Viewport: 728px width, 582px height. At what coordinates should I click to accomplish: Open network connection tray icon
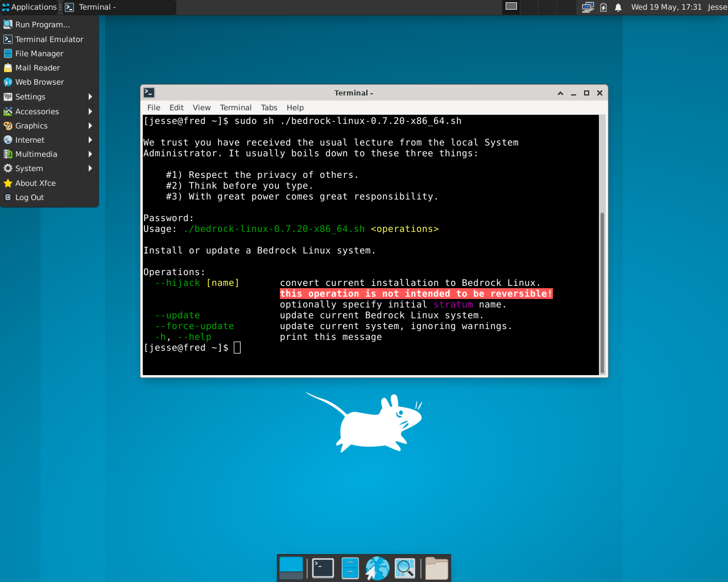click(x=588, y=7)
